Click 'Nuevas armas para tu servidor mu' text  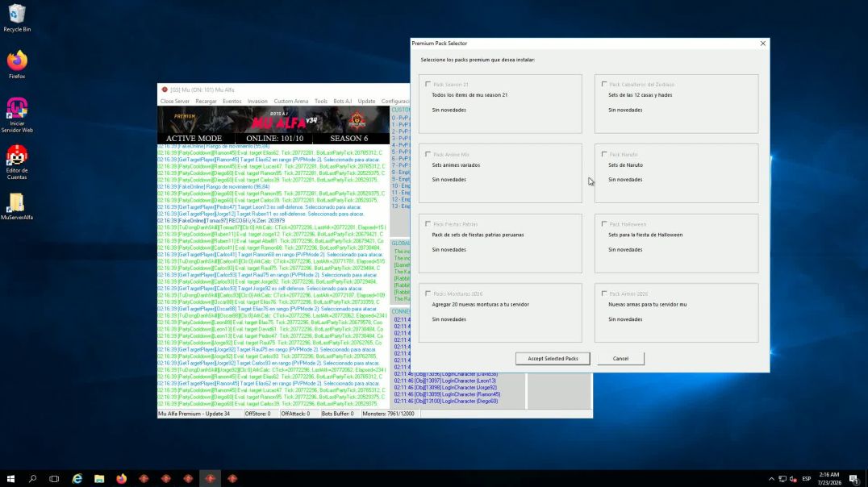pyautogui.click(x=648, y=305)
